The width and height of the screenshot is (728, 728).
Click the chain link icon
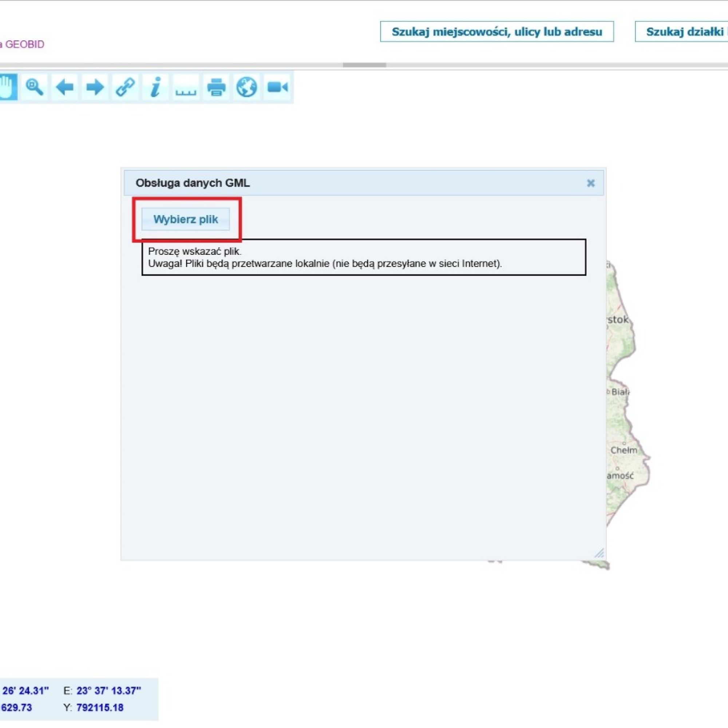coord(125,87)
